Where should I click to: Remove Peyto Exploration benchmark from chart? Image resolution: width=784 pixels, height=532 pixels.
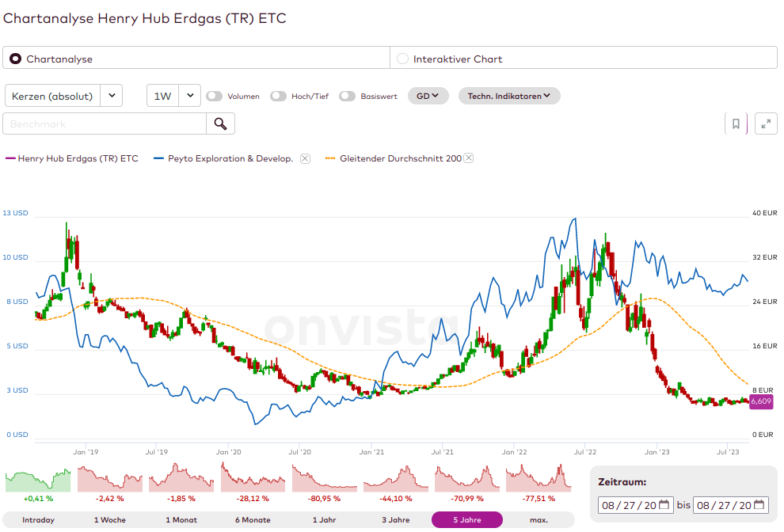point(305,158)
